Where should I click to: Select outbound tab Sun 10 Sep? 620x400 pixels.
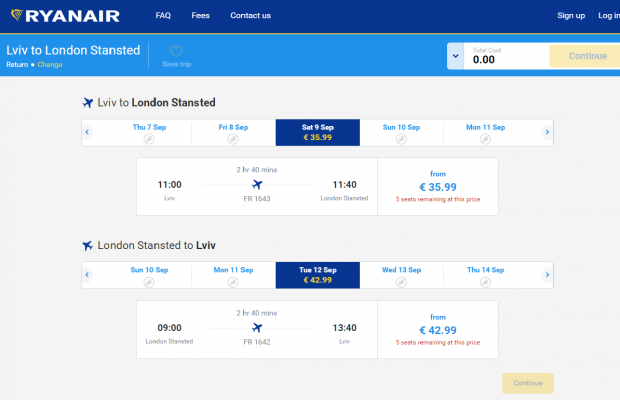[x=401, y=132]
